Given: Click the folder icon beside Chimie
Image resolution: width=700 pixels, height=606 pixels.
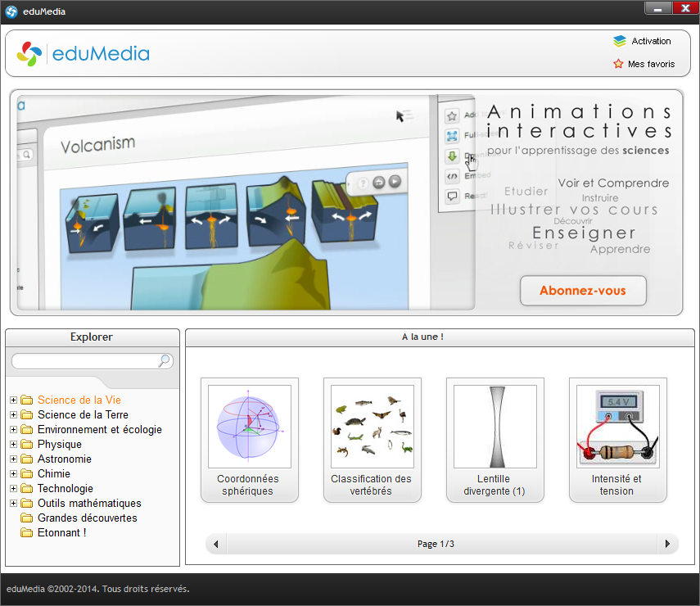Looking at the screenshot, I should [27, 473].
